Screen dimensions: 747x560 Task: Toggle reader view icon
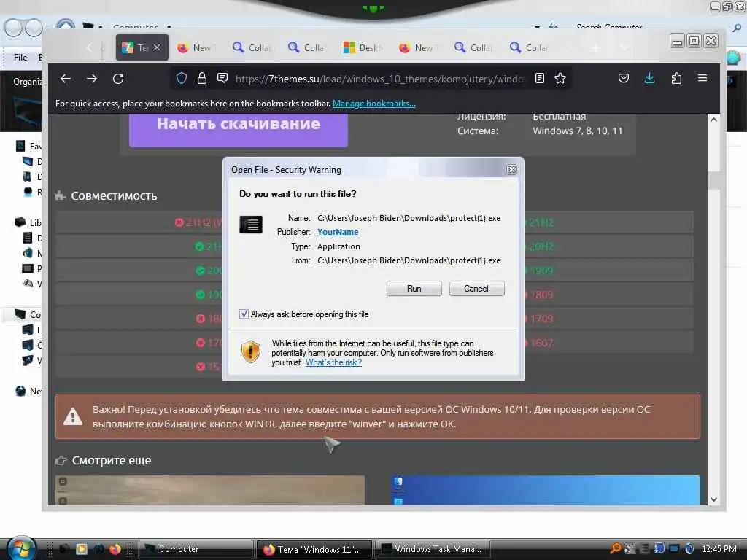(539, 78)
